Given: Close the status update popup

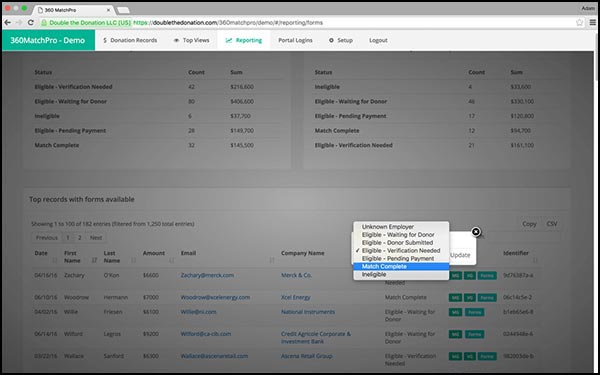Looking at the screenshot, I should [476, 232].
